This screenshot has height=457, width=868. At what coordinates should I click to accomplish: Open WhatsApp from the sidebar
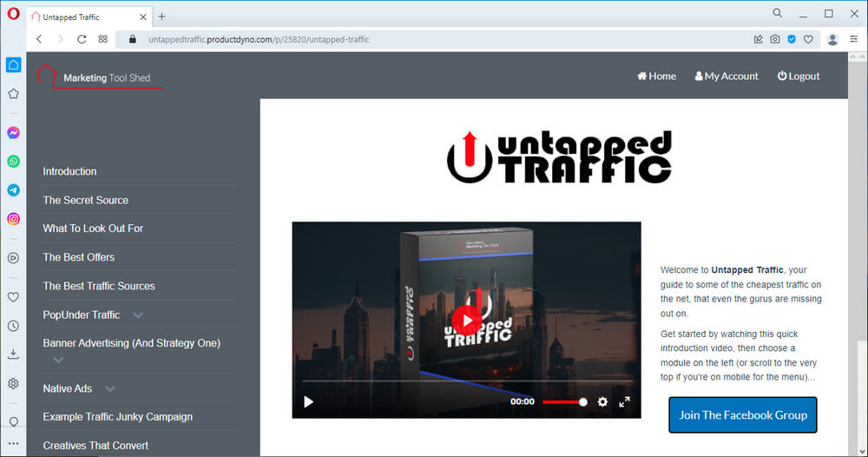[x=13, y=162]
